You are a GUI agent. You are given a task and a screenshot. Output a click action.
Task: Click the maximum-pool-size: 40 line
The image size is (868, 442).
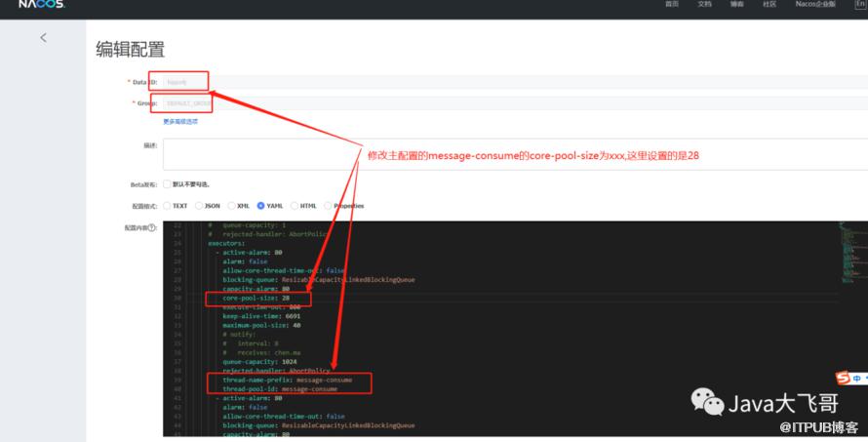[261, 326]
